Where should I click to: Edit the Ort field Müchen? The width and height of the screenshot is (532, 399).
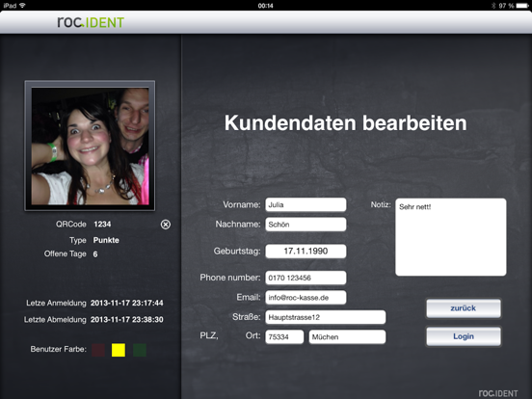347,337
